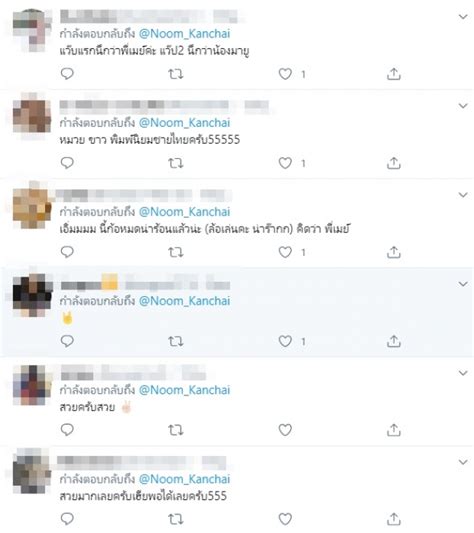The image size is (474, 533).
Task: Reply to the emoji-only hand sign tweet
Action: coord(67,341)
